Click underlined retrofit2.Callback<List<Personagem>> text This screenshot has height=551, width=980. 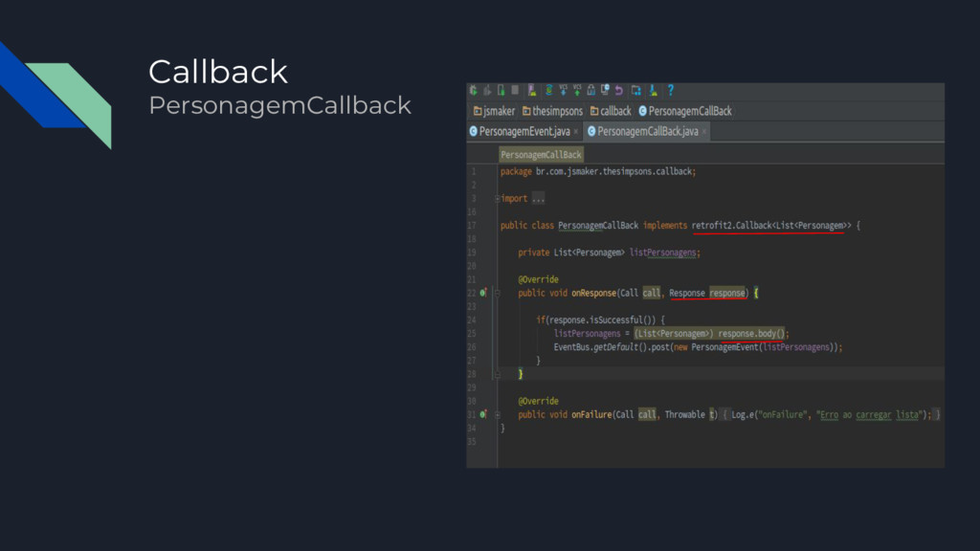[x=771, y=226]
